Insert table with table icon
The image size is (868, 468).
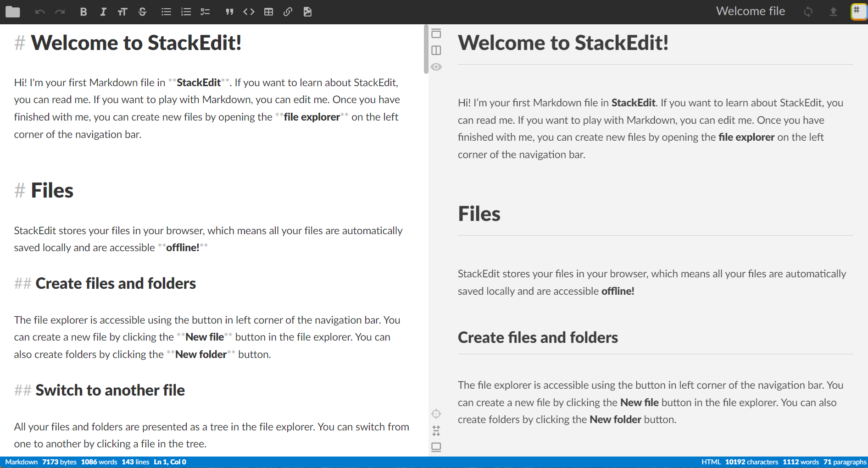(269, 12)
